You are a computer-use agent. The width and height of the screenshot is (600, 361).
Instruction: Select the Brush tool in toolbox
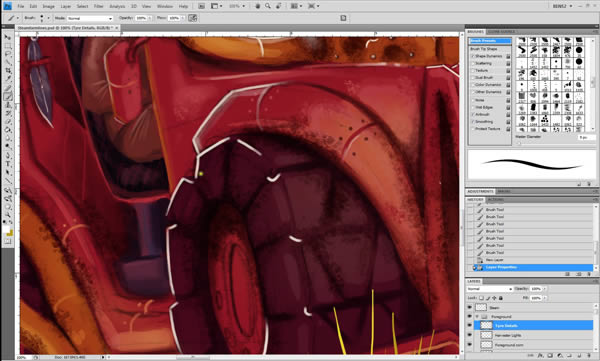click(x=7, y=96)
